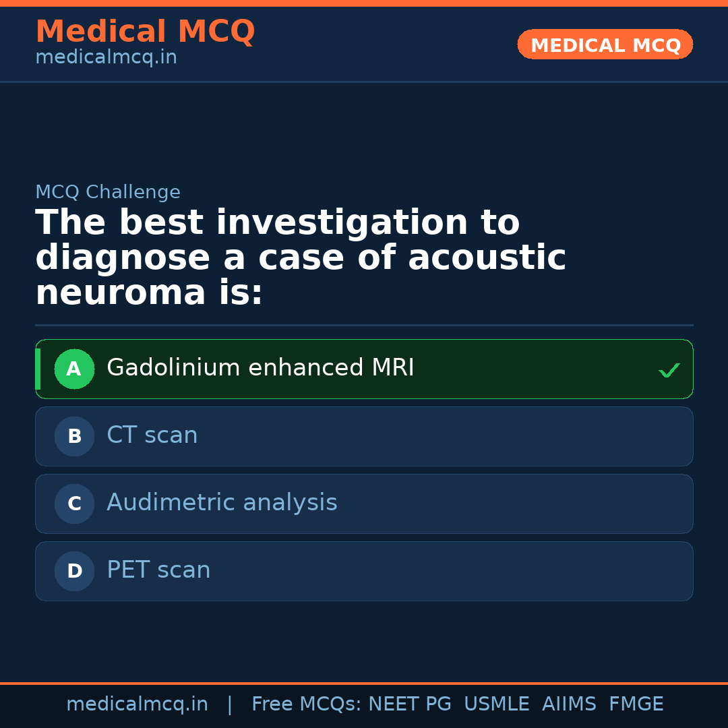Click the orange MEDICAL MCQ badge
The image size is (728, 728).
pos(605,45)
